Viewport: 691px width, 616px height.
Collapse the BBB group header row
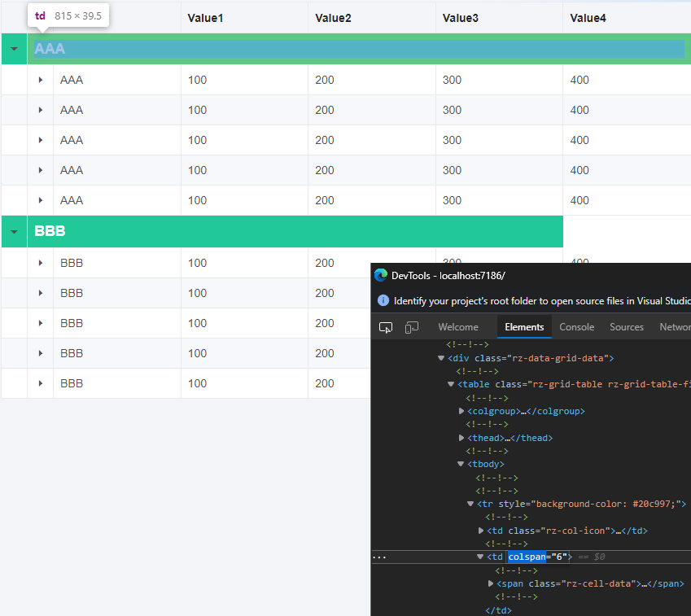coord(14,231)
